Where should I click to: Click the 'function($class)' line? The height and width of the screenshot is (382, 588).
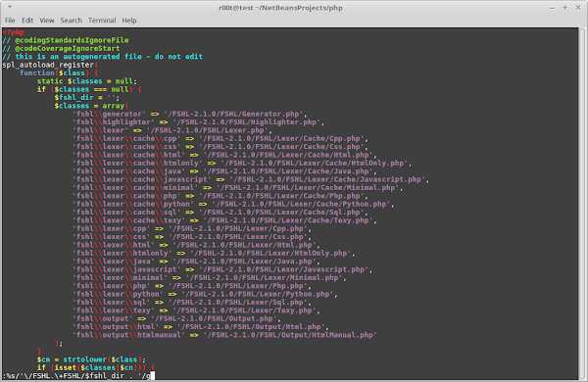[x=59, y=73]
